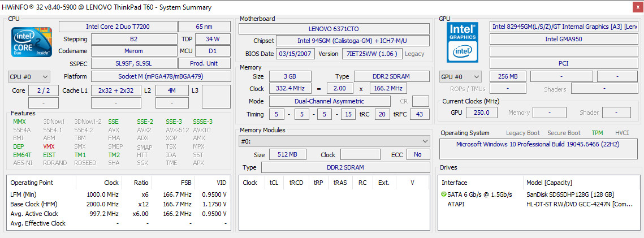Click the LFM (Min) operating point row
This screenshot has height=238, width=644.
coord(119,194)
